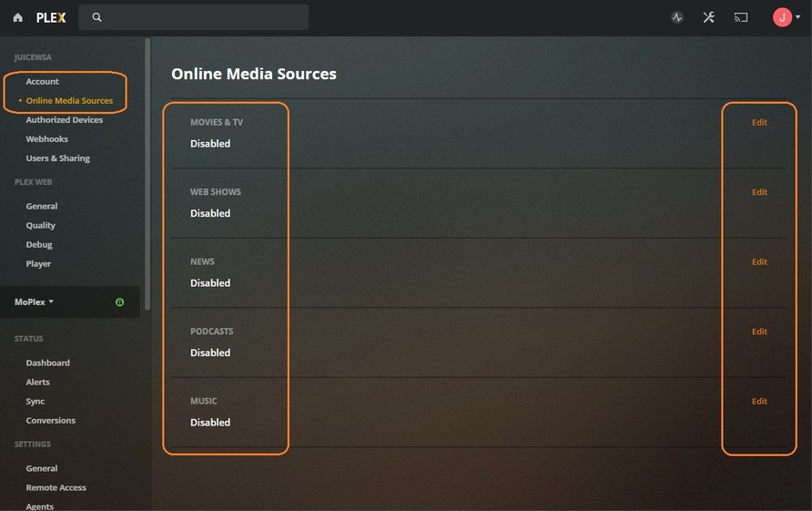The width and height of the screenshot is (812, 511).
Task: Edit the Movies & TV source
Action: pyautogui.click(x=759, y=122)
